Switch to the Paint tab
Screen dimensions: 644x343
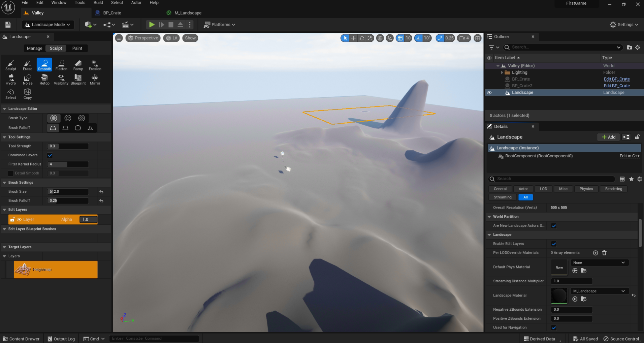(x=77, y=49)
